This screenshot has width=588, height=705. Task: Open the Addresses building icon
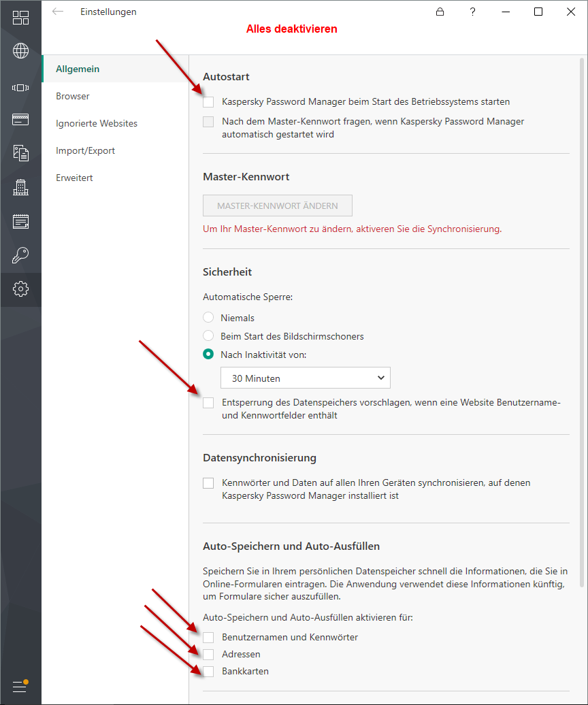coord(20,187)
